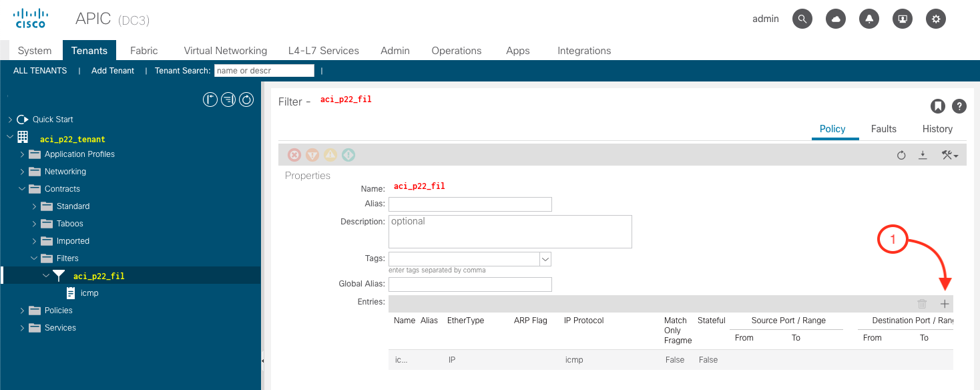Click the trash icon above Entries table
This screenshot has width=980, height=390.
coord(922,304)
